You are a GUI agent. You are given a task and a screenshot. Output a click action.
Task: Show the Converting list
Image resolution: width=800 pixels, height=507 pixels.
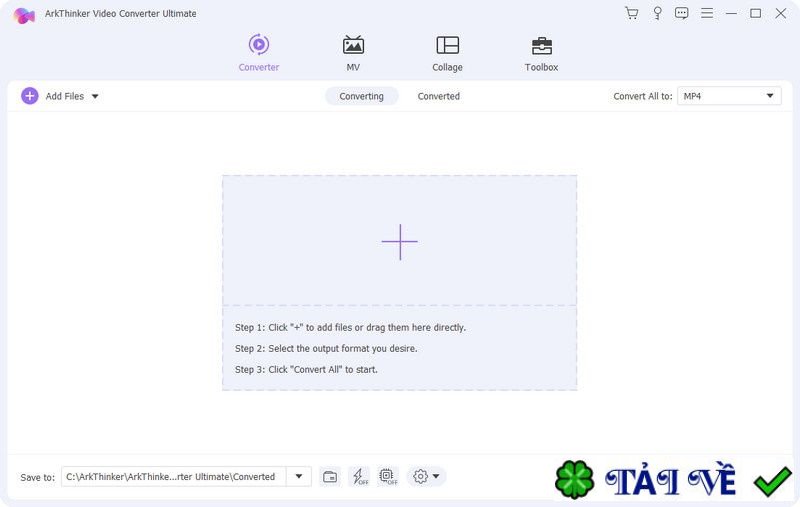click(361, 96)
